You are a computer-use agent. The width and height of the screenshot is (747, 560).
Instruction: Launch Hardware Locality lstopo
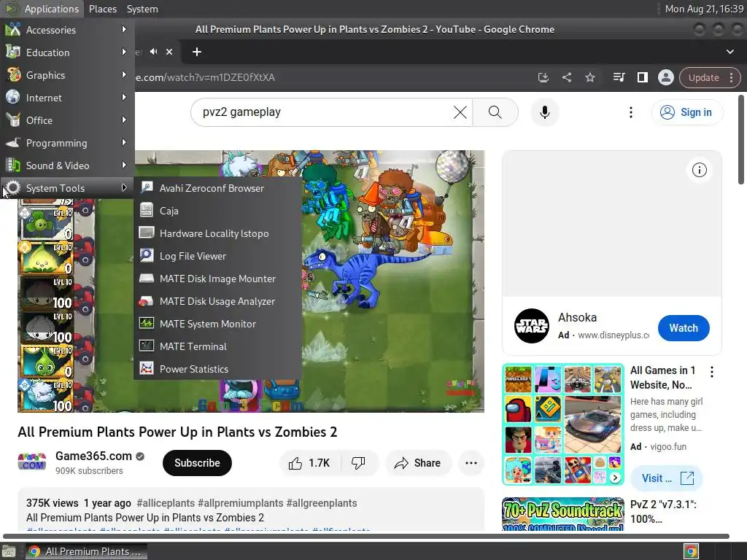click(x=217, y=233)
